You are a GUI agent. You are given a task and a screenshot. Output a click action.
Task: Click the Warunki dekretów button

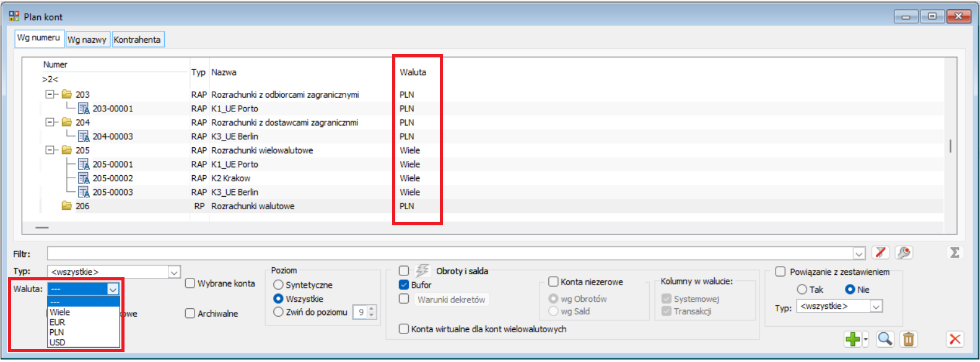(x=451, y=300)
